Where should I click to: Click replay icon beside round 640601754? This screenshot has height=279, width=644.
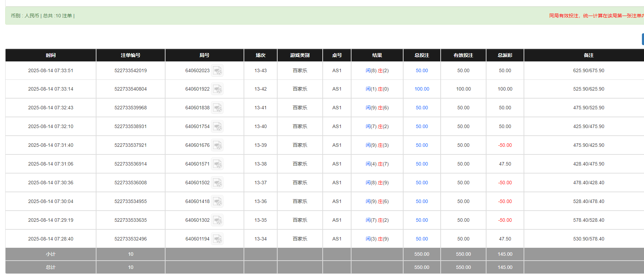click(218, 127)
